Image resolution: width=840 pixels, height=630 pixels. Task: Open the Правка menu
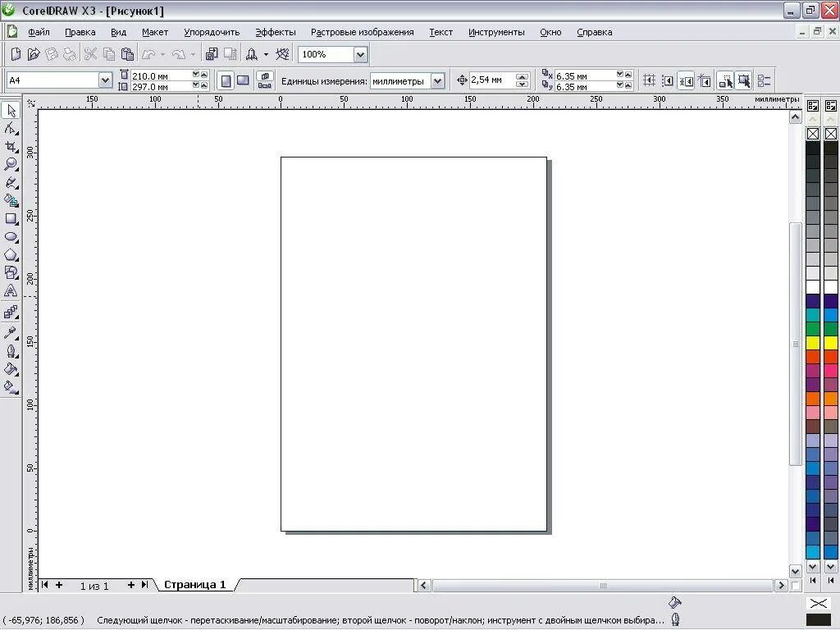[x=80, y=32]
